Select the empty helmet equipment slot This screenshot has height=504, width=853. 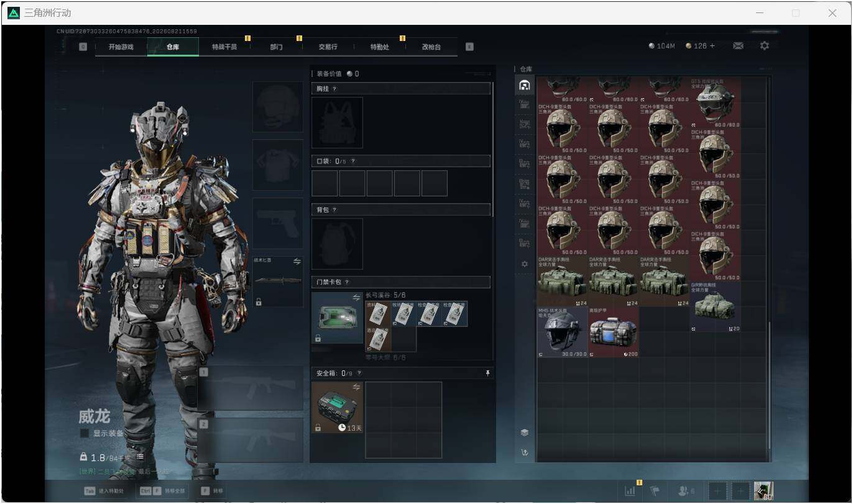[x=278, y=107]
